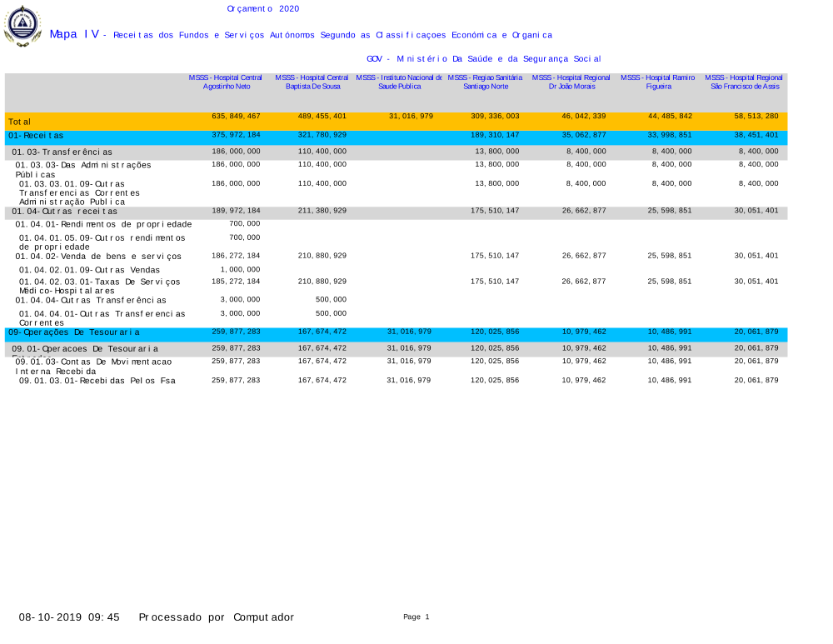Click Hospital Regional São Francisco de Assis header
This screenshot has width=833, height=644.
(x=744, y=82)
